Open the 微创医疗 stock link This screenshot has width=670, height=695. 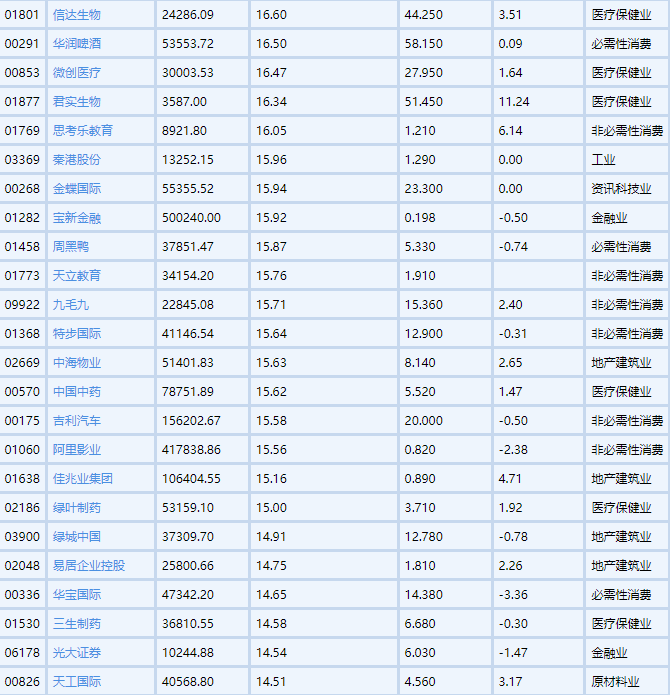pyautogui.click(x=77, y=73)
